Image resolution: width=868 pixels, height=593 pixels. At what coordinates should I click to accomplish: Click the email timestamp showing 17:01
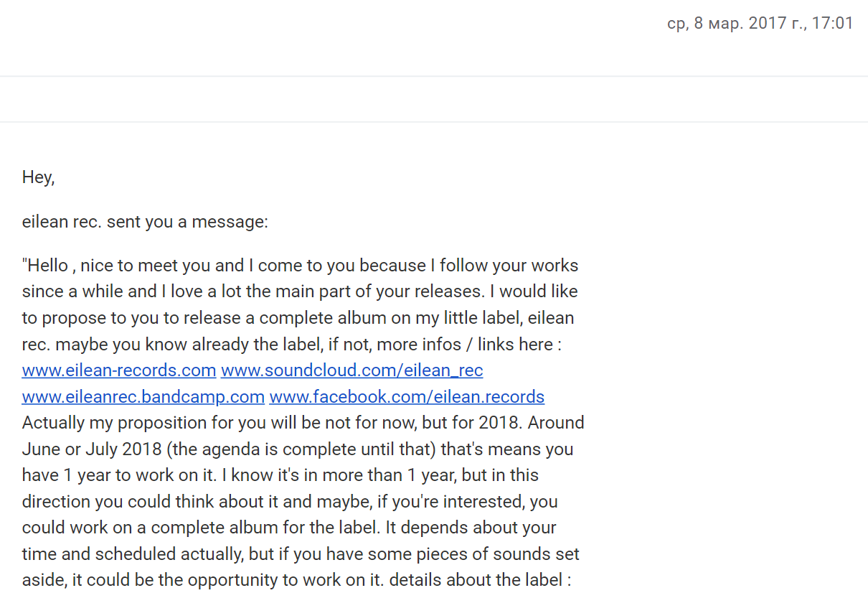[760, 24]
